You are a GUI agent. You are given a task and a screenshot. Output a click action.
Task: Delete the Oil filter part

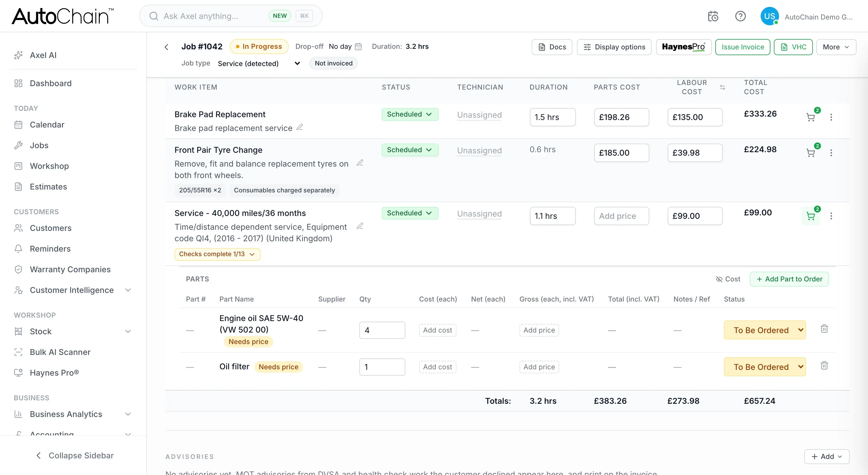pos(824,365)
